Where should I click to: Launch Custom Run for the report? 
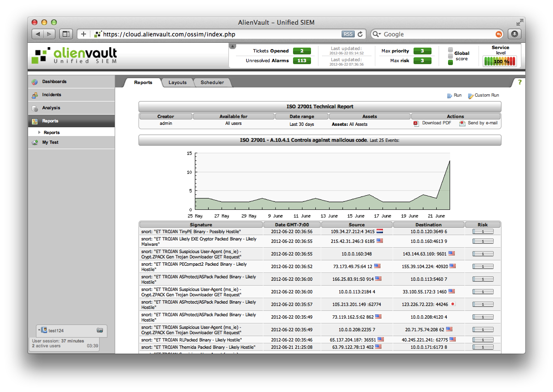484,96
